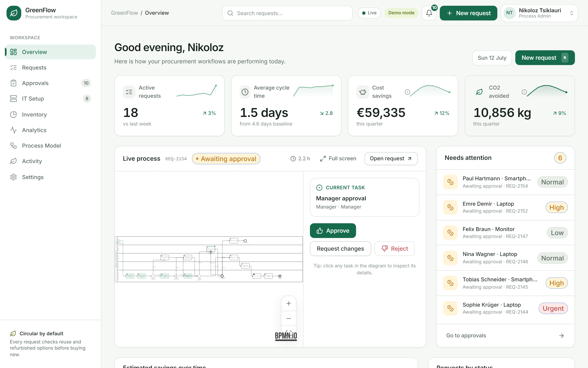This screenshot has width=588, height=368.
Task: Click the '1.5 days' cycle time value
Action: [x=264, y=113]
